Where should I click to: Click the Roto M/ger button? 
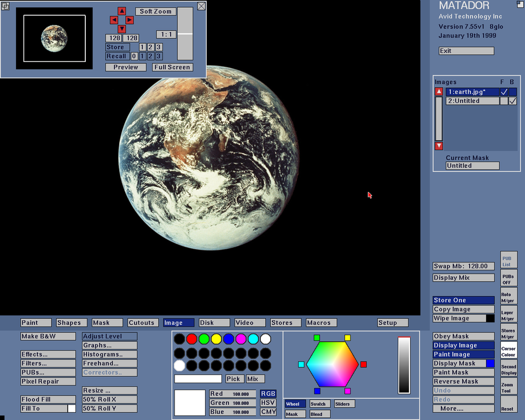coord(509,296)
